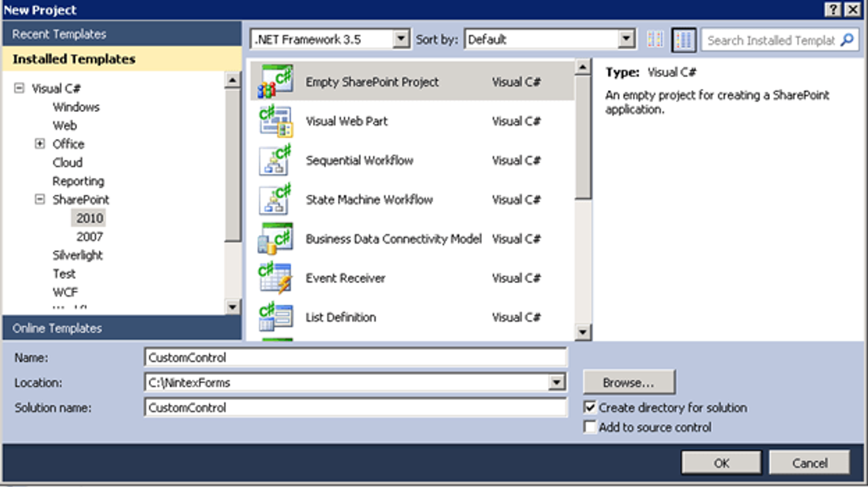The width and height of the screenshot is (868, 487).
Task: Select Business Data Connectivity Model name
Action: 393,238
